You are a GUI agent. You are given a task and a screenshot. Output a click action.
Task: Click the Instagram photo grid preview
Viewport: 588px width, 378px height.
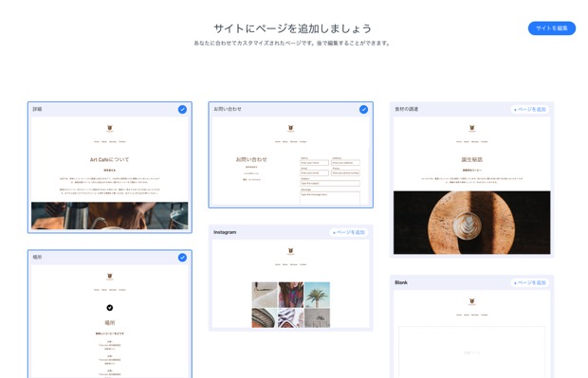pos(290,304)
